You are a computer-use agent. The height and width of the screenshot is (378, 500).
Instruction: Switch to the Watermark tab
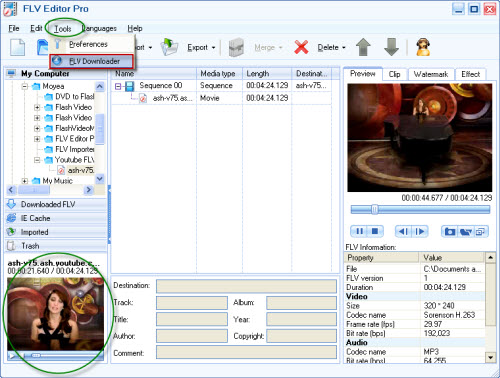(x=431, y=74)
